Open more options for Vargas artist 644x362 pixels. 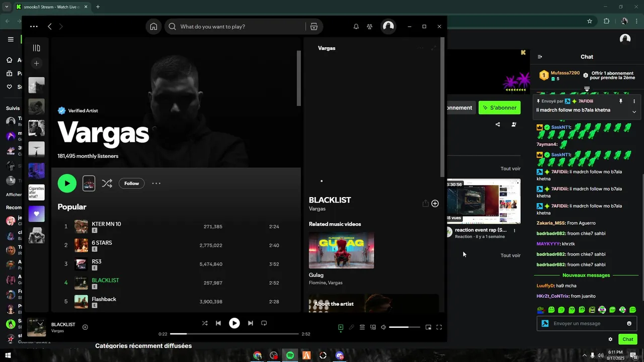(x=156, y=184)
